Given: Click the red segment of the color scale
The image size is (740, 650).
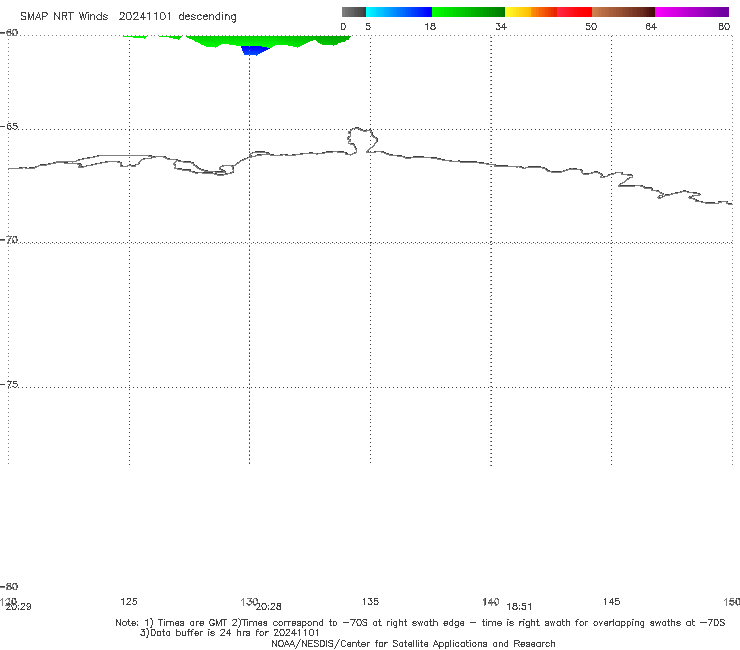Looking at the screenshot, I should [x=574, y=12].
